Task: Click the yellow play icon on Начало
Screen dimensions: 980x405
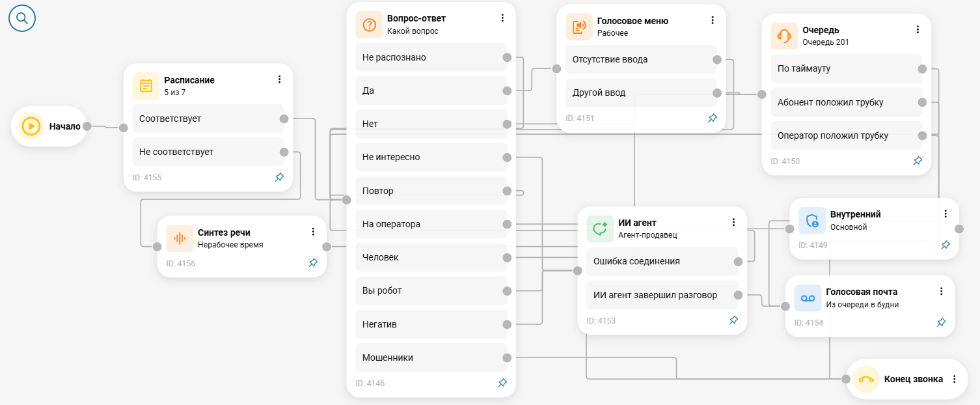Action: [31, 126]
